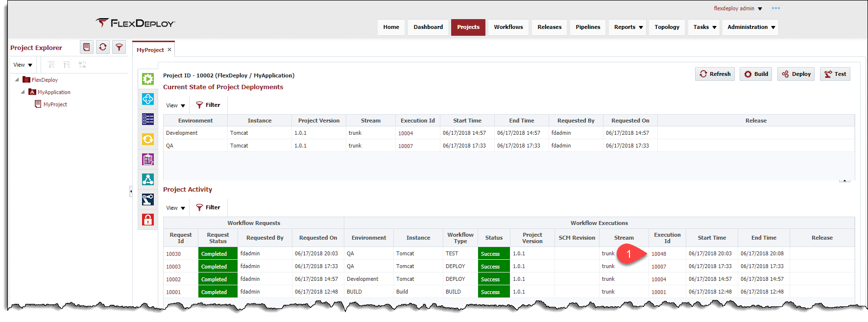Expand the Administration dropdown menu
This screenshot has width=868, height=322.
[751, 27]
